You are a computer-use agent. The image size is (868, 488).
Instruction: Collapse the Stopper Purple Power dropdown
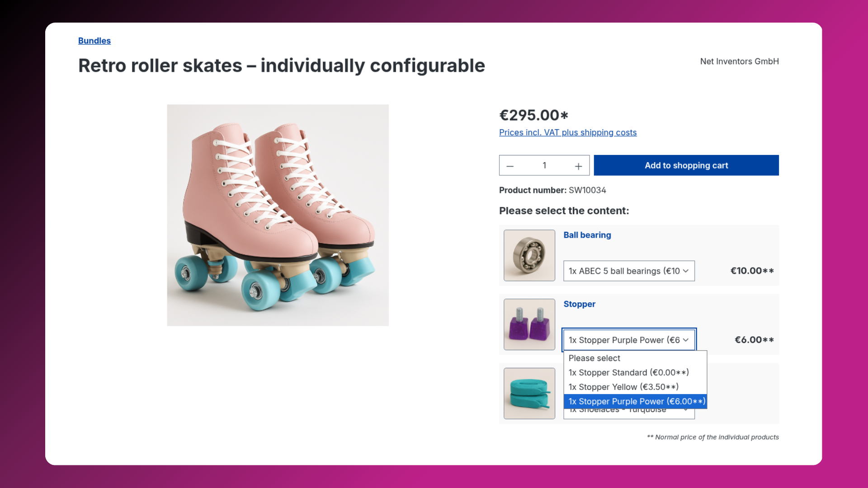click(628, 340)
